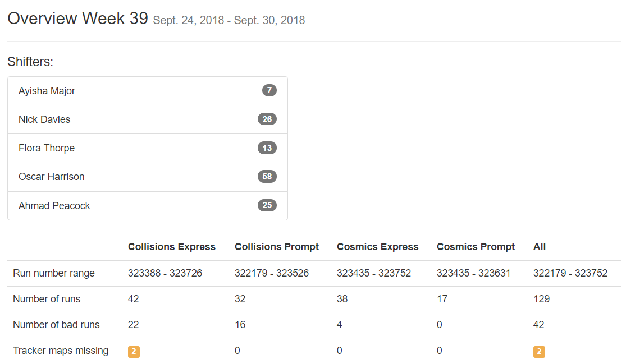The width and height of the screenshot is (626, 364).
Task: Select the Ayisha Major shifter row
Action: (148, 91)
